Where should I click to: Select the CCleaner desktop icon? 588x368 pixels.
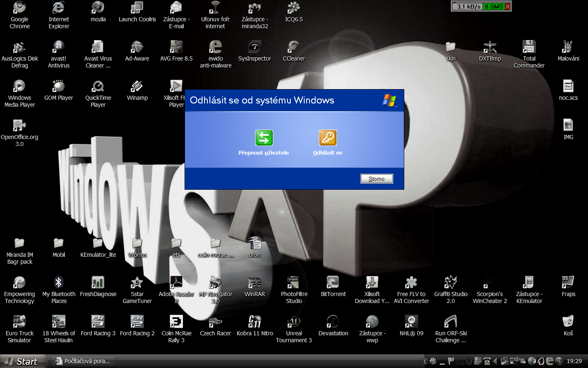pyautogui.click(x=294, y=47)
